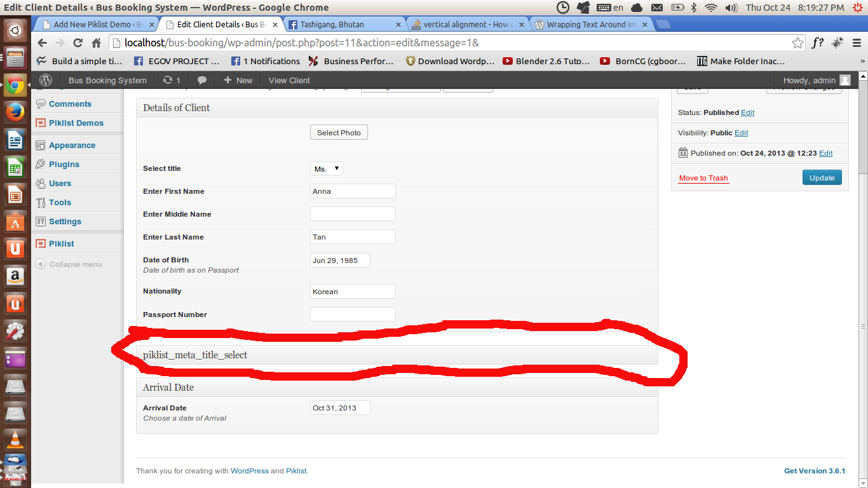The width and height of the screenshot is (868, 488).
Task: Click the Chrome back arrow
Action: (x=42, y=43)
